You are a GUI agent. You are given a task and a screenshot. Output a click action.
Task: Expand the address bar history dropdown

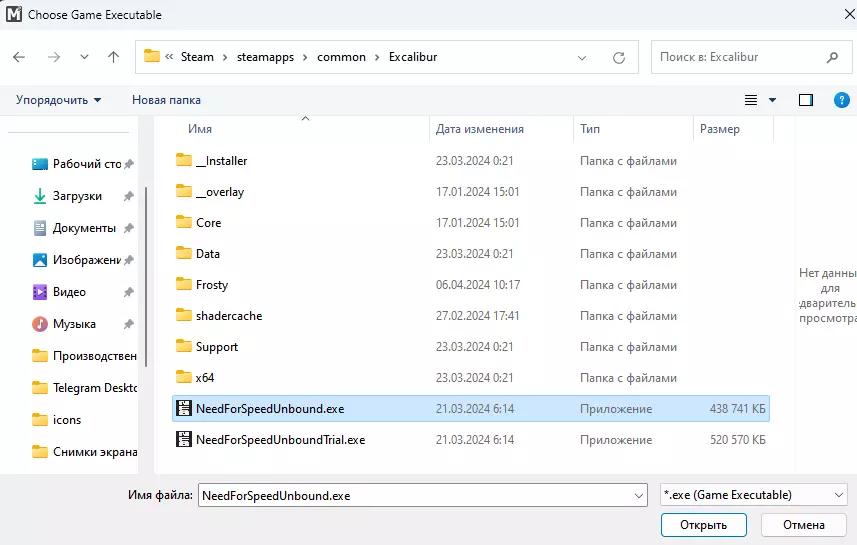point(582,57)
